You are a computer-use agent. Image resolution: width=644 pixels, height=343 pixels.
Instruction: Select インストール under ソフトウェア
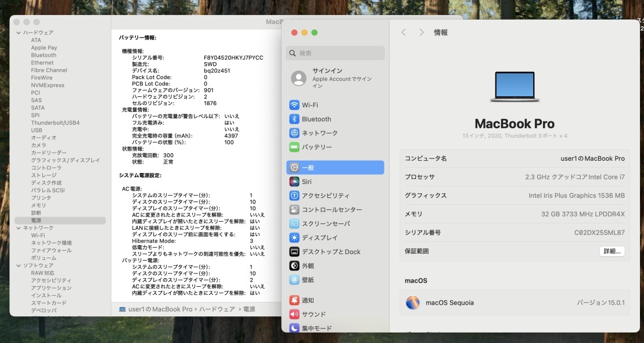click(46, 295)
